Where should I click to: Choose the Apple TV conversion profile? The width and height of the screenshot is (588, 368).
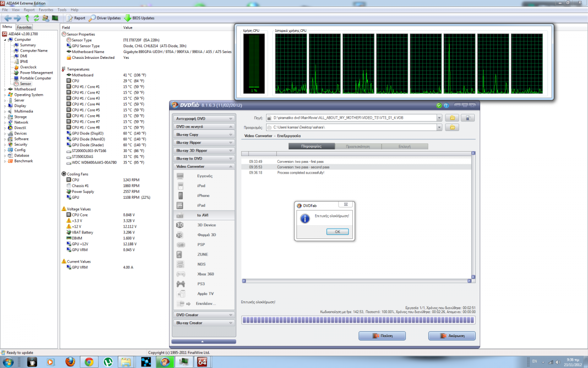[x=204, y=293]
